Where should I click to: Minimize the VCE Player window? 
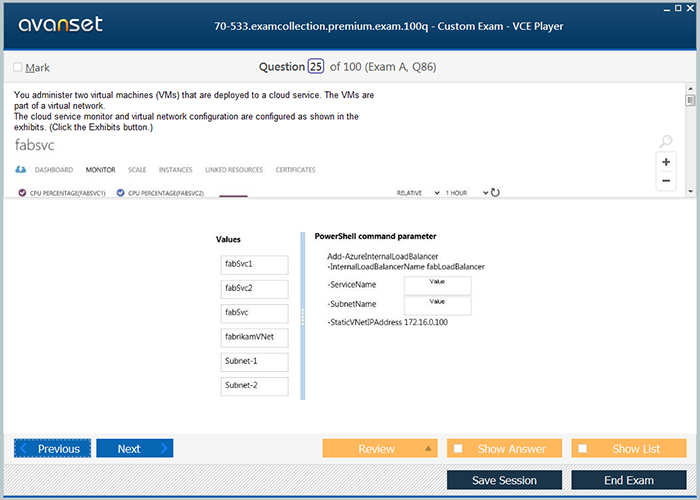(x=667, y=9)
